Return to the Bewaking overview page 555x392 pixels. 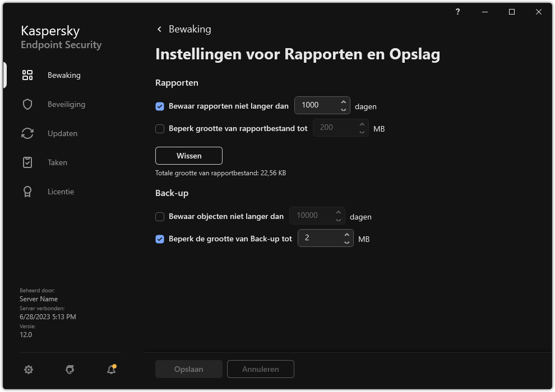click(189, 29)
